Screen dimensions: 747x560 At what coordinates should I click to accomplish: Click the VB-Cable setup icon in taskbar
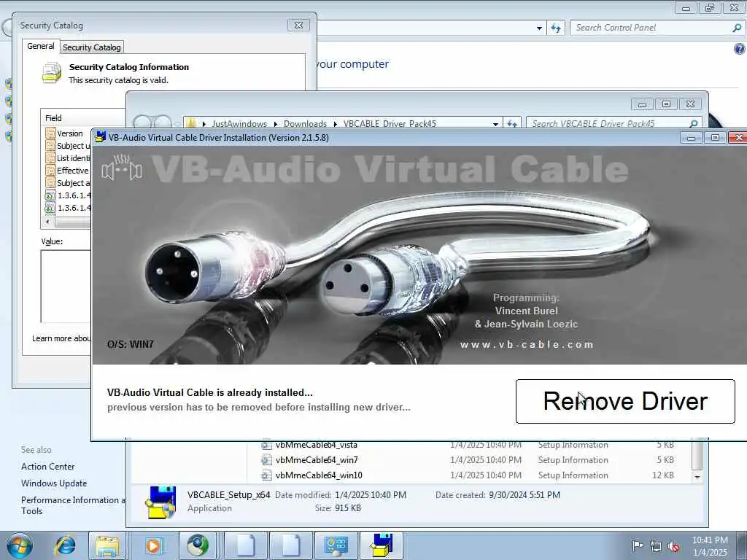(x=382, y=545)
